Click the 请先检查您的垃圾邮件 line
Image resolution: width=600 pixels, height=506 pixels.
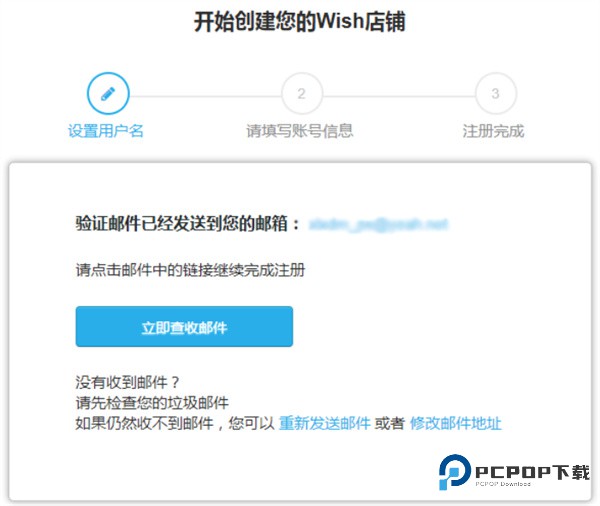[152, 403]
